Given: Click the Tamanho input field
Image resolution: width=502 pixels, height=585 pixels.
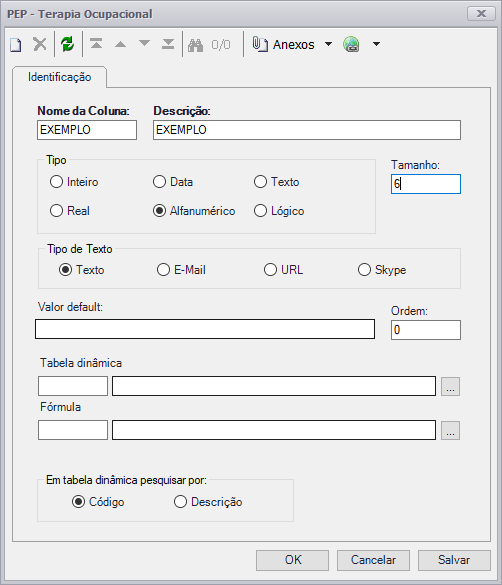Looking at the screenshot, I should pyautogui.click(x=426, y=184).
